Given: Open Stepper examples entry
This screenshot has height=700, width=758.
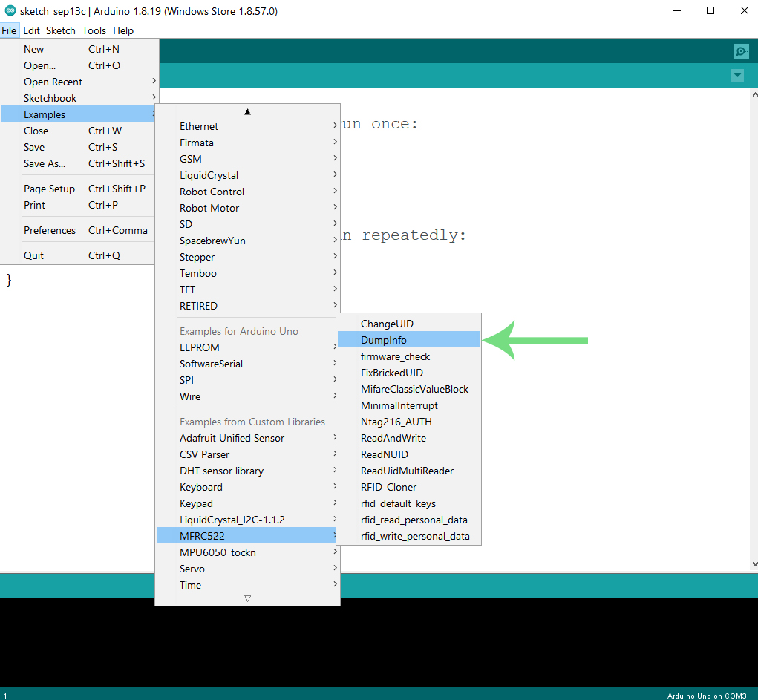Looking at the screenshot, I should coord(247,257).
